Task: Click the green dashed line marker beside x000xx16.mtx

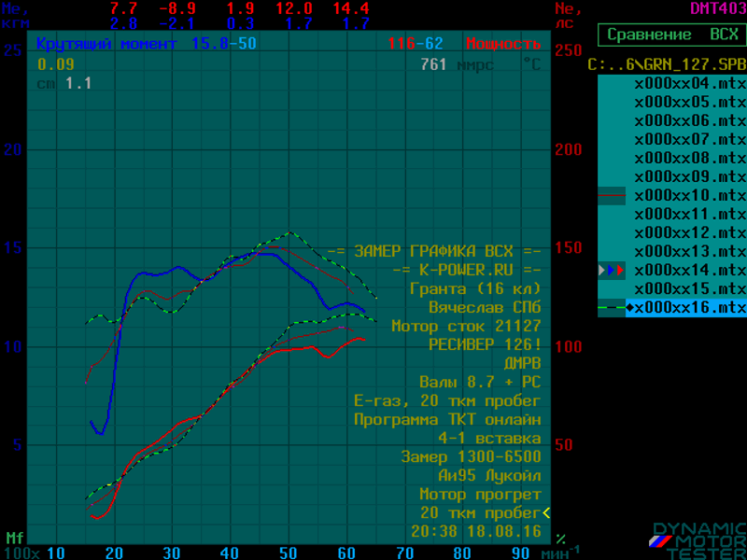Action: click(612, 308)
